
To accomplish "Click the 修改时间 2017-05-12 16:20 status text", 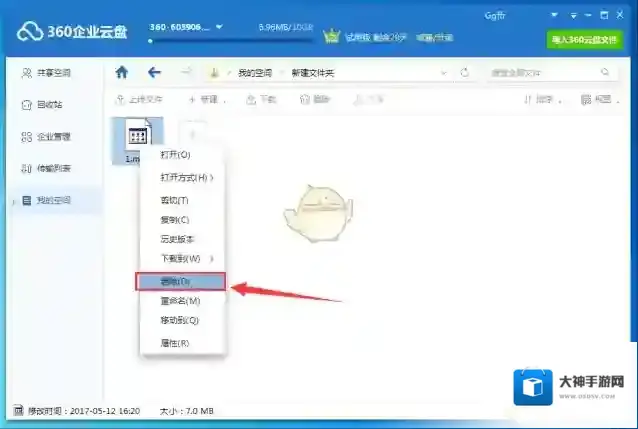I will 83,411.
